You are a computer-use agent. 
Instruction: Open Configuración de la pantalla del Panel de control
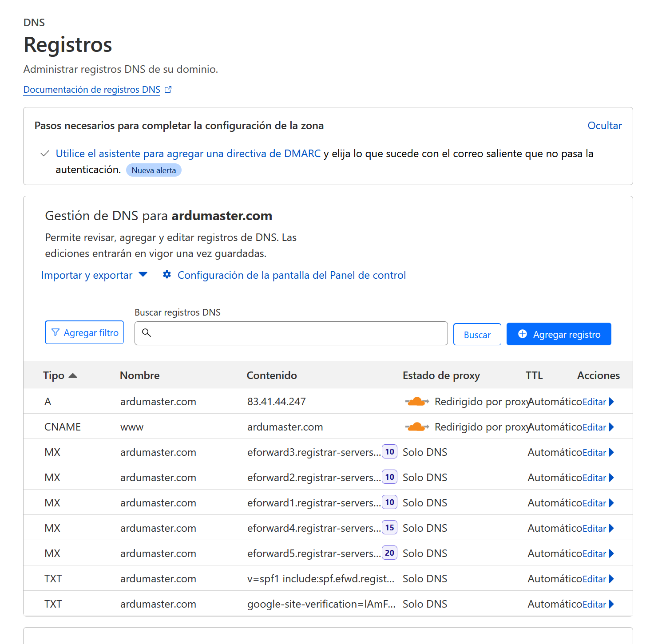(x=292, y=275)
